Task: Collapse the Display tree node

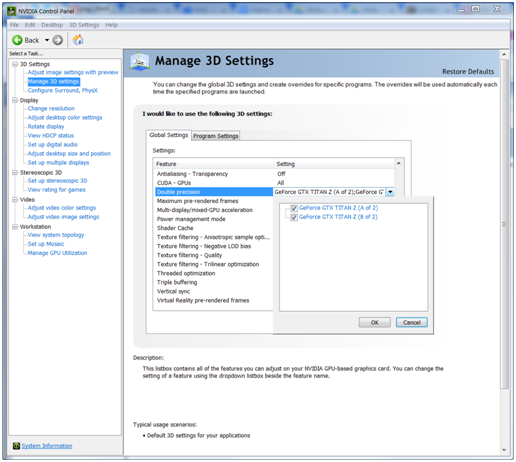Action: (x=15, y=100)
